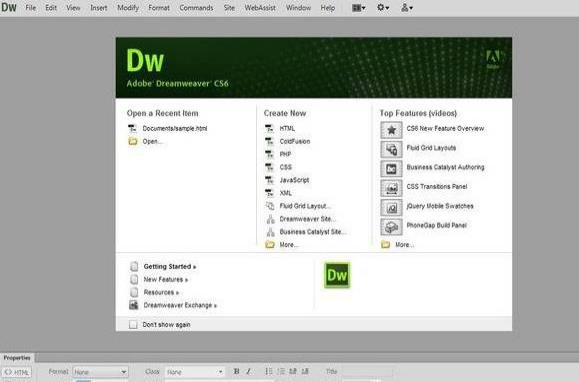The image size is (579, 382).
Task: Click the Open folder icon
Action: 133,141
